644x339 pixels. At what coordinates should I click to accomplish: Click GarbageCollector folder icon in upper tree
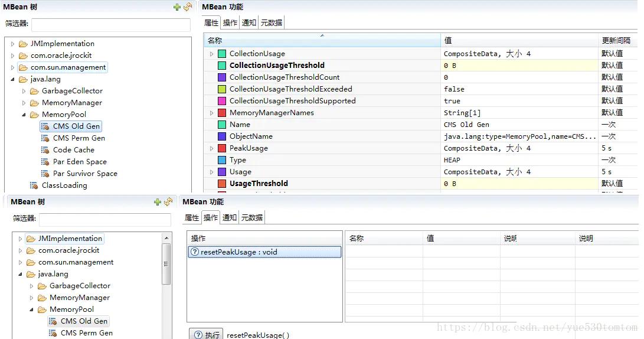pos(34,91)
